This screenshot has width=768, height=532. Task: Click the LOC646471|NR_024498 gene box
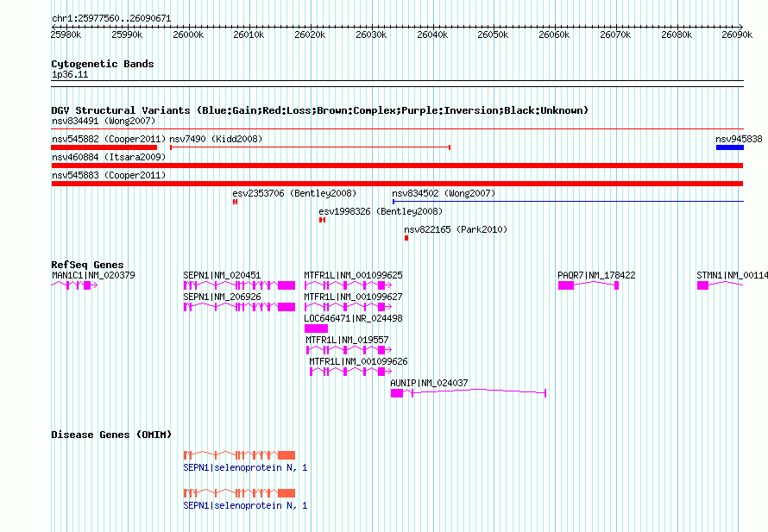point(317,329)
